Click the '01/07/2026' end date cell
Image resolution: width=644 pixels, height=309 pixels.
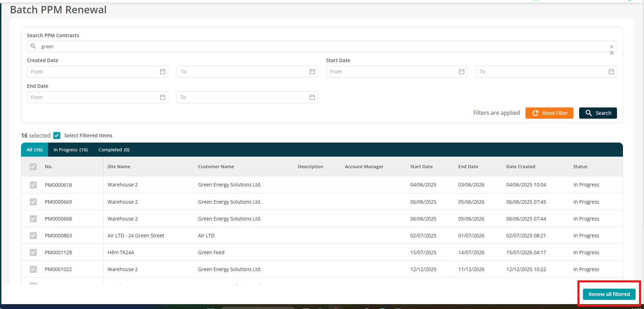tap(471, 236)
